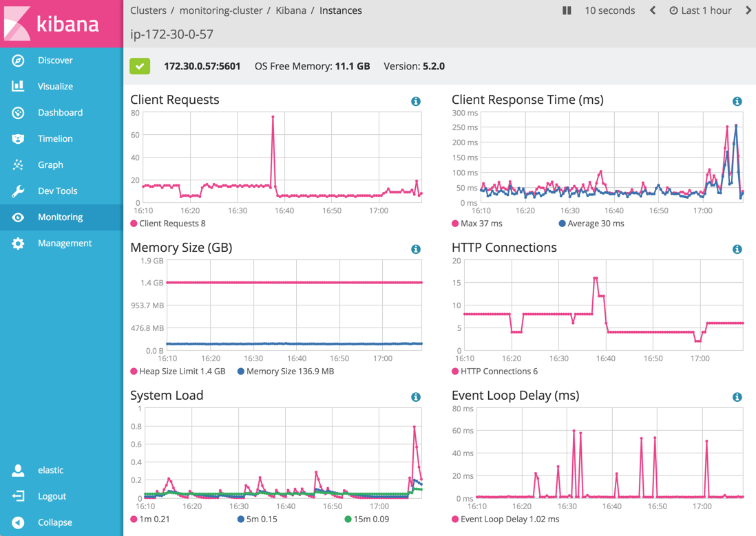Open the Last 1 hour time picker

pos(700,10)
